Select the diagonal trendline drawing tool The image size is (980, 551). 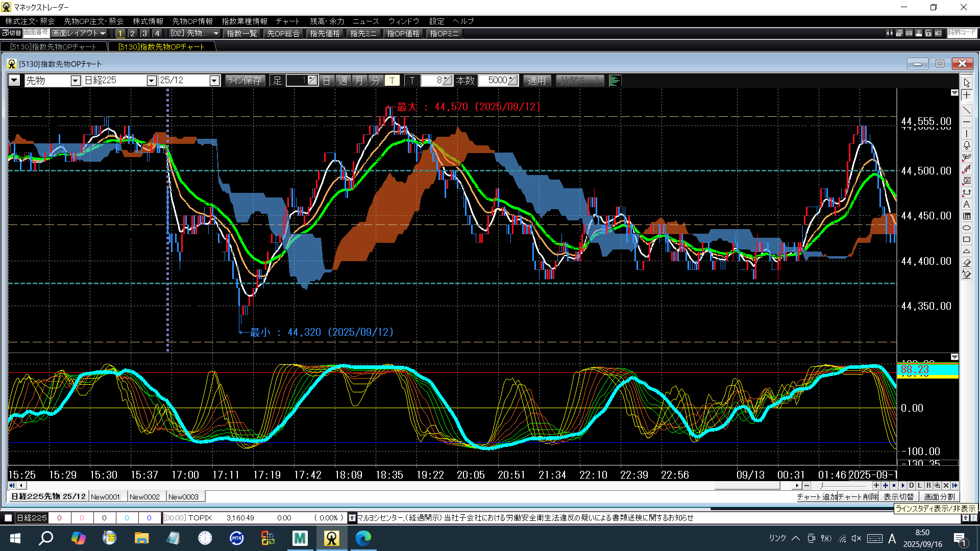(x=967, y=110)
